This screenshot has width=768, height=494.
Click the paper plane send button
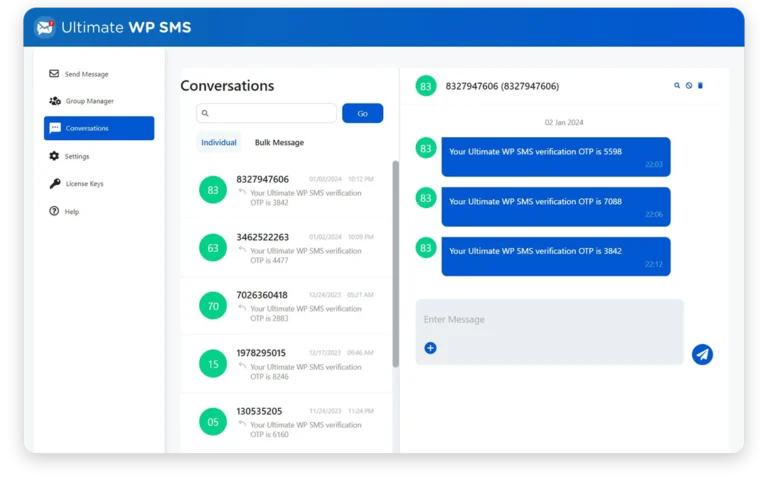(x=702, y=354)
